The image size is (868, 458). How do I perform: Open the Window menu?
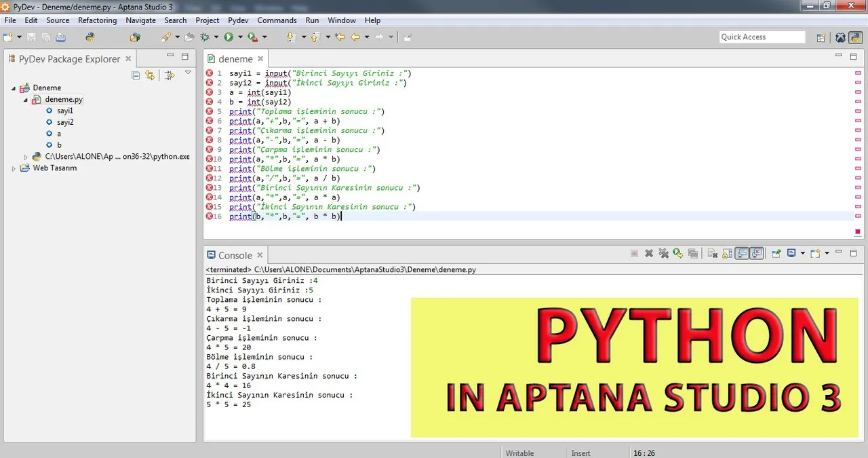[x=342, y=20]
